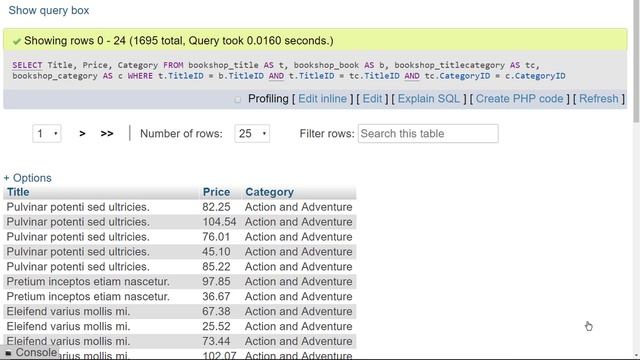
Task: Click the vertical page scrollbar
Action: pyautogui.click(x=636, y=61)
